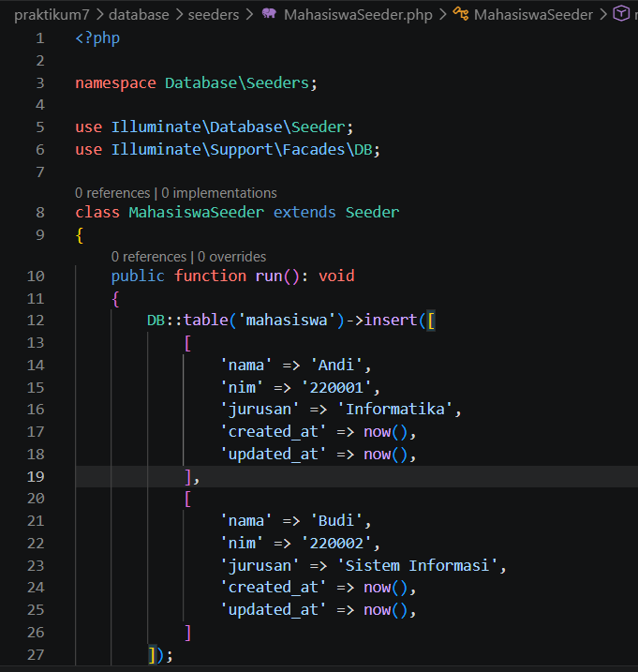The width and height of the screenshot is (638, 672).
Task: Click the '220001' nim value
Action: [336, 387]
